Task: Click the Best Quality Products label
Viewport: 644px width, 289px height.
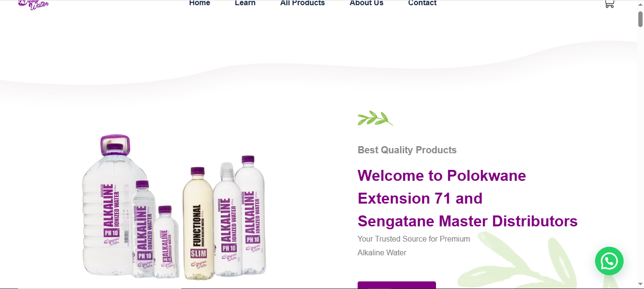Action: coord(407,150)
